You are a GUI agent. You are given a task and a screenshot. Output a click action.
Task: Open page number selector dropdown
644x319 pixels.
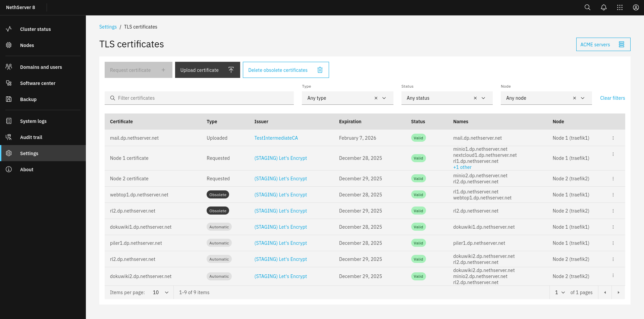560,292
